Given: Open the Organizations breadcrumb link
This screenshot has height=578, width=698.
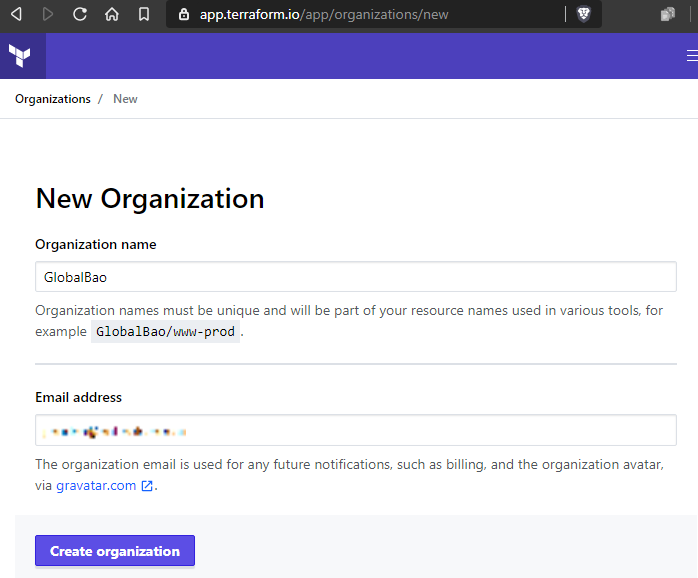Looking at the screenshot, I should (53, 99).
